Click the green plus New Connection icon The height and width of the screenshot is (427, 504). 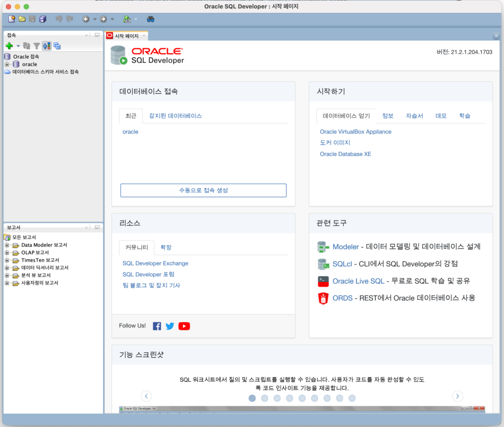point(9,46)
